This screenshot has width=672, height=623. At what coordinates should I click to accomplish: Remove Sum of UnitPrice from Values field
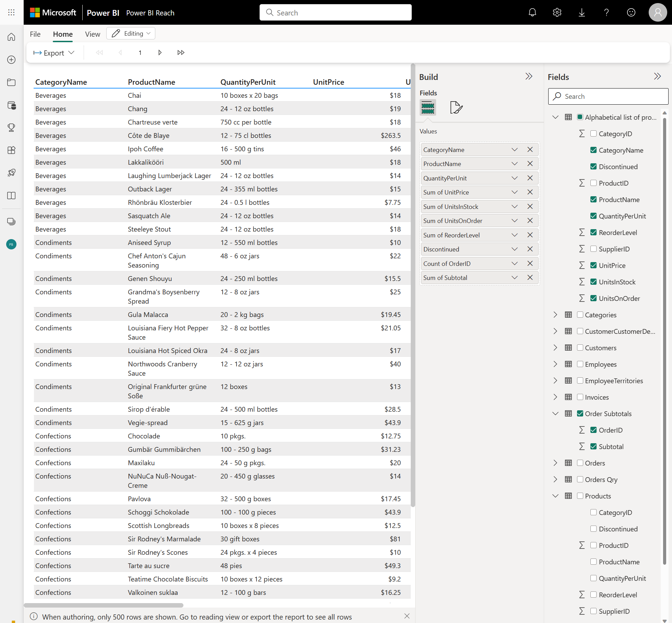tap(530, 192)
